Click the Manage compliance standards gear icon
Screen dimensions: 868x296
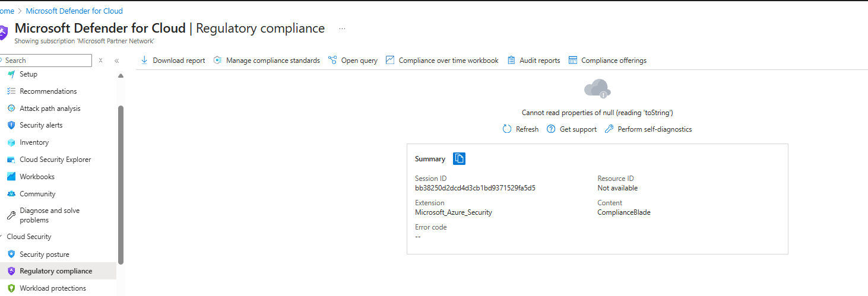click(217, 60)
